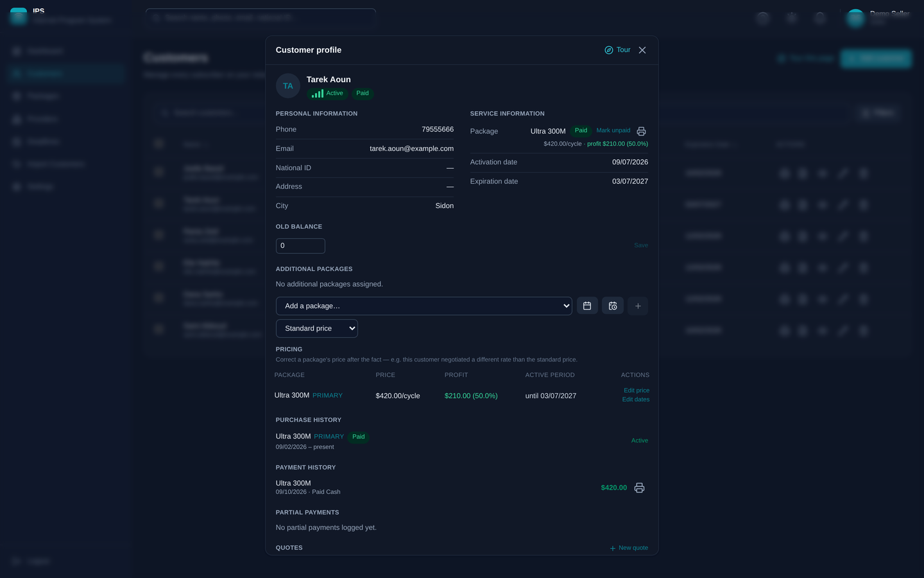
Task: Start the Tour from the profile header
Action: [617, 50]
